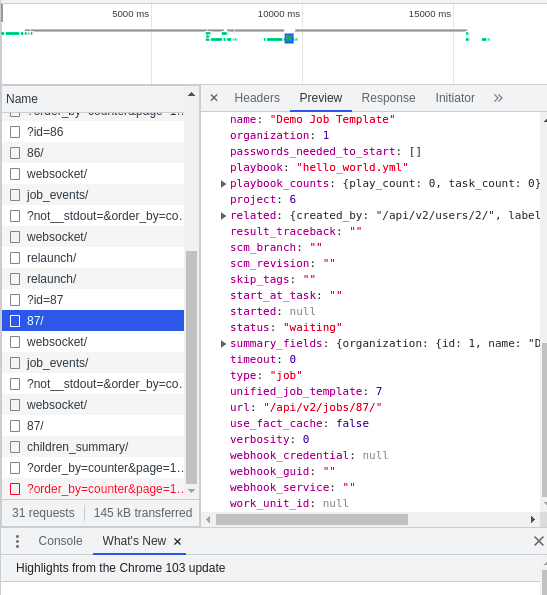The width and height of the screenshot is (547, 595).
Task: Open the Initiator tab
Action: click(455, 98)
